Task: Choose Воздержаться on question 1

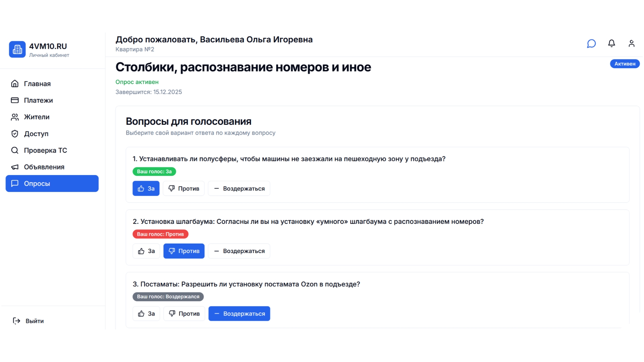Action: pyautogui.click(x=239, y=188)
